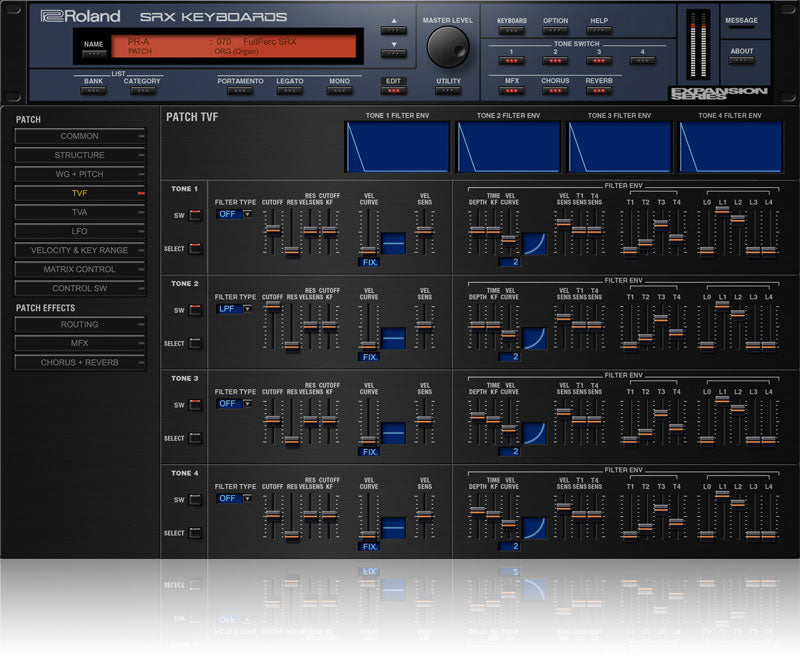Toggle the Tone 3 SELECT button
This screenshot has height=659, width=800.
coord(195,438)
